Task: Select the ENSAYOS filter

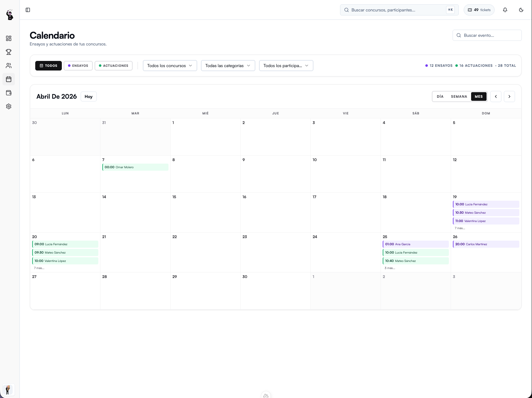Action: (78, 66)
